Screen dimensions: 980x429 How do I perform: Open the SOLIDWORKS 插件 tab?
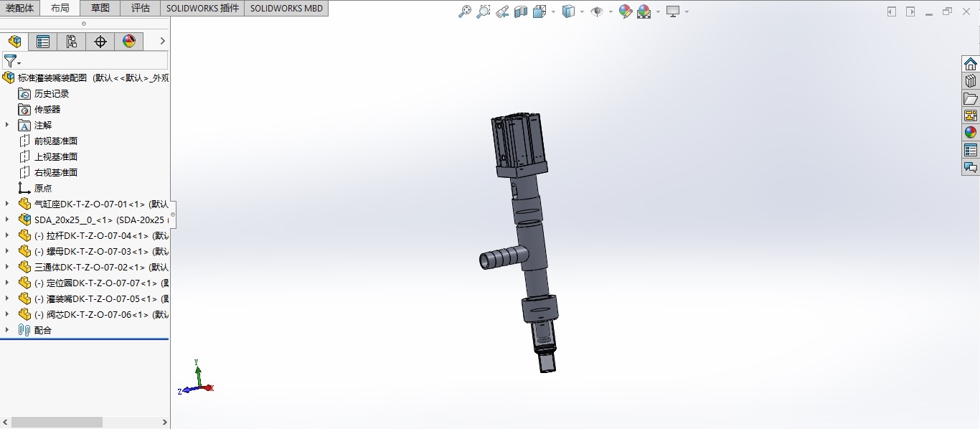click(202, 8)
